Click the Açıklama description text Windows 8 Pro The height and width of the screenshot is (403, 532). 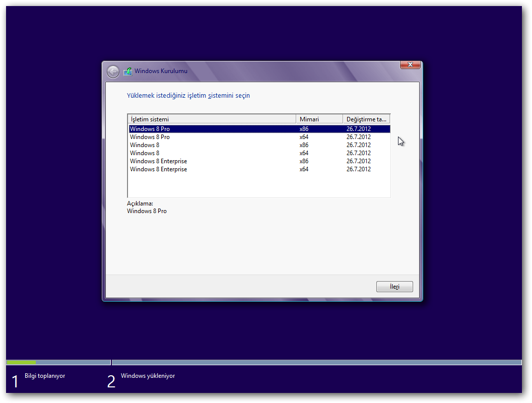(147, 211)
